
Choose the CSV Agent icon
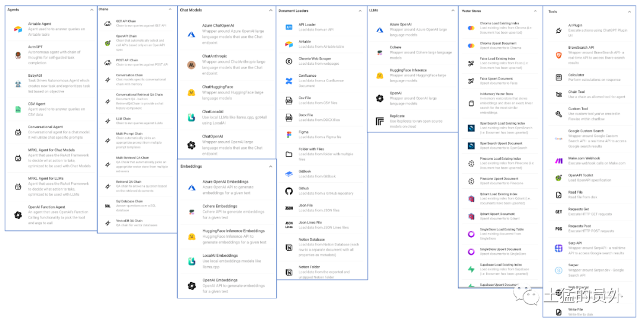(18, 110)
